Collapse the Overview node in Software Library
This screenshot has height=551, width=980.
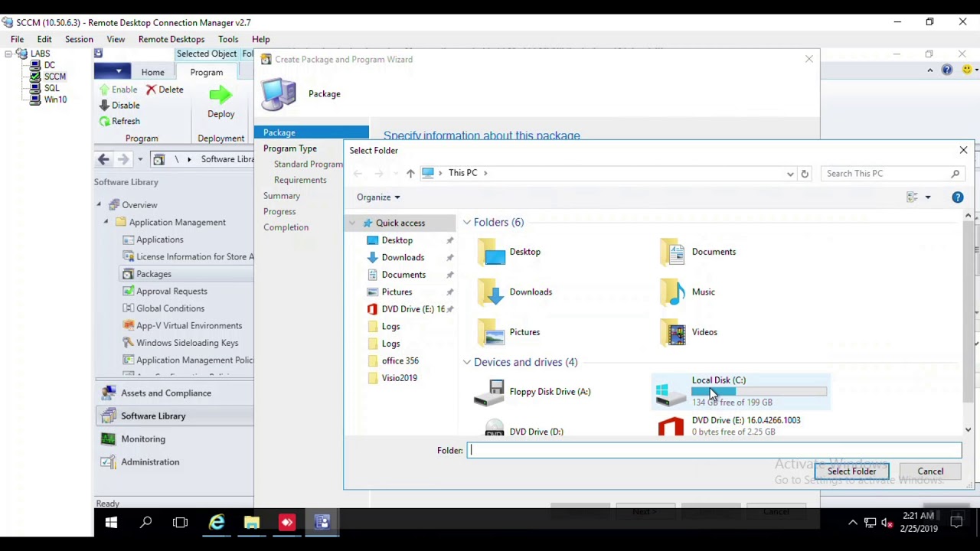tap(99, 205)
